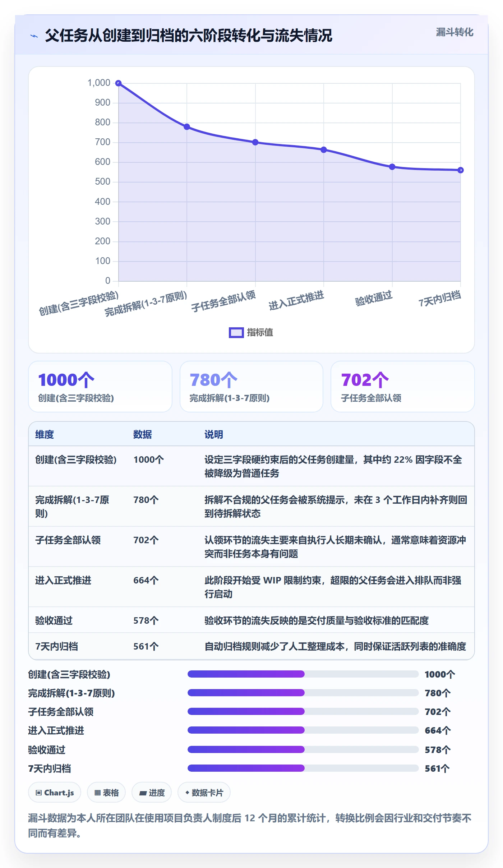Click the 1000个 value beside the progress bar
Screen dimensions: 503x868
pos(440,674)
